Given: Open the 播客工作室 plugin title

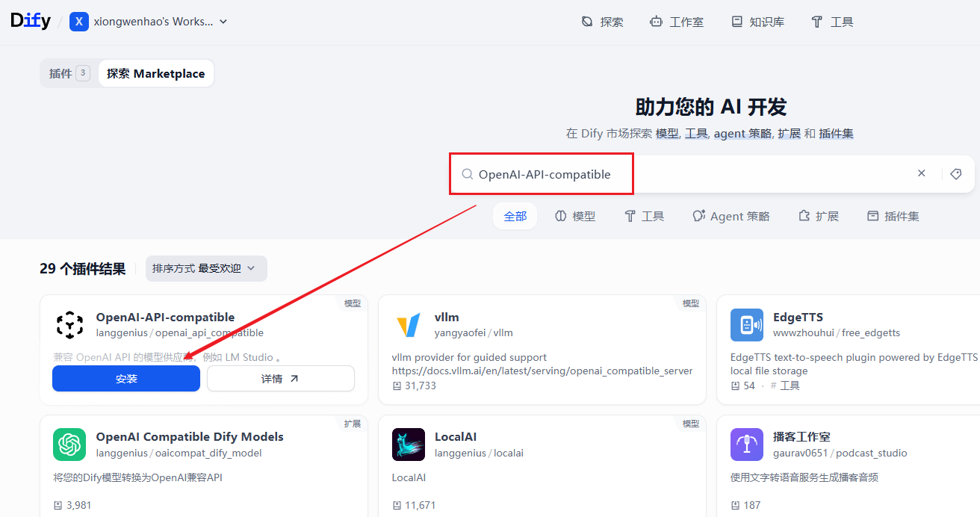Looking at the screenshot, I should click(801, 437).
